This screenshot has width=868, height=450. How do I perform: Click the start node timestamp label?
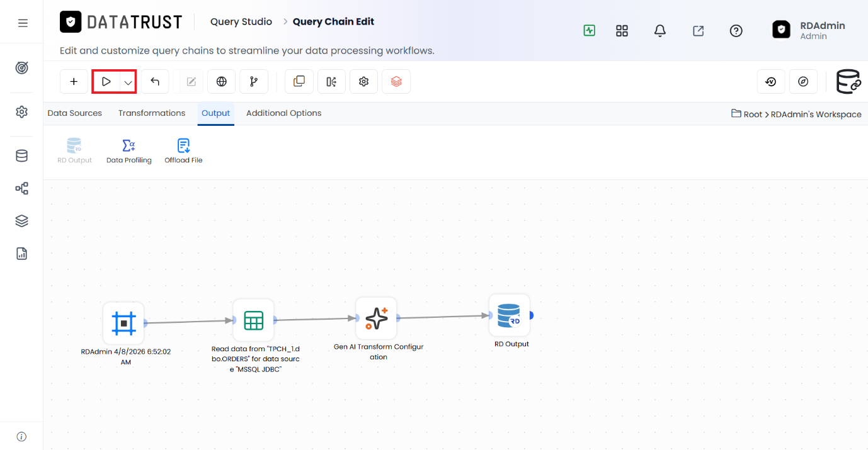click(126, 357)
